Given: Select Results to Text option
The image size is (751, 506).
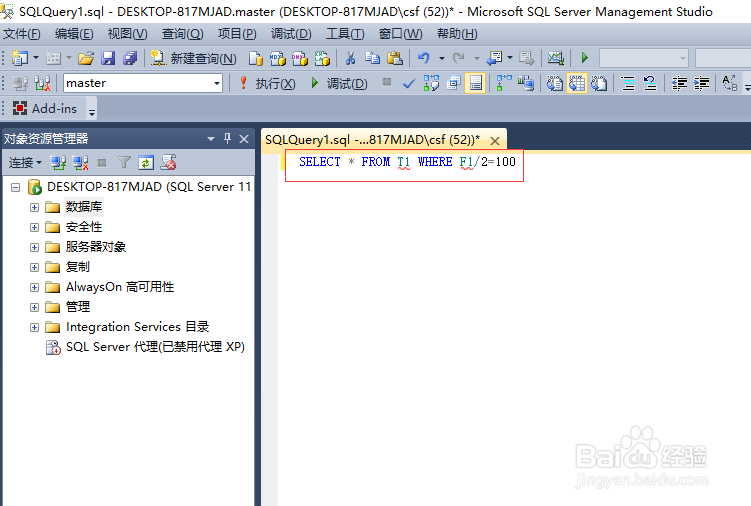Looking at the screenshot, I should tap(555, 83).
